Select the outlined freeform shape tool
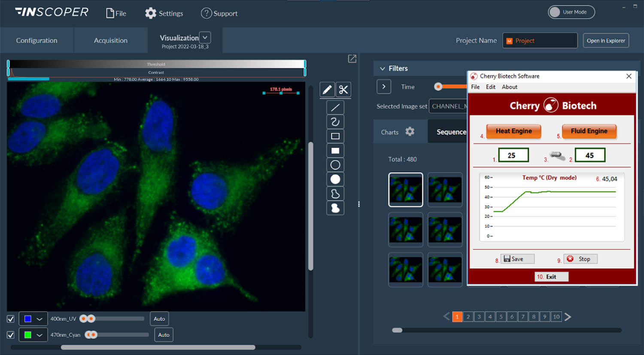Screen dimensions: 644x355 [335, 194]
